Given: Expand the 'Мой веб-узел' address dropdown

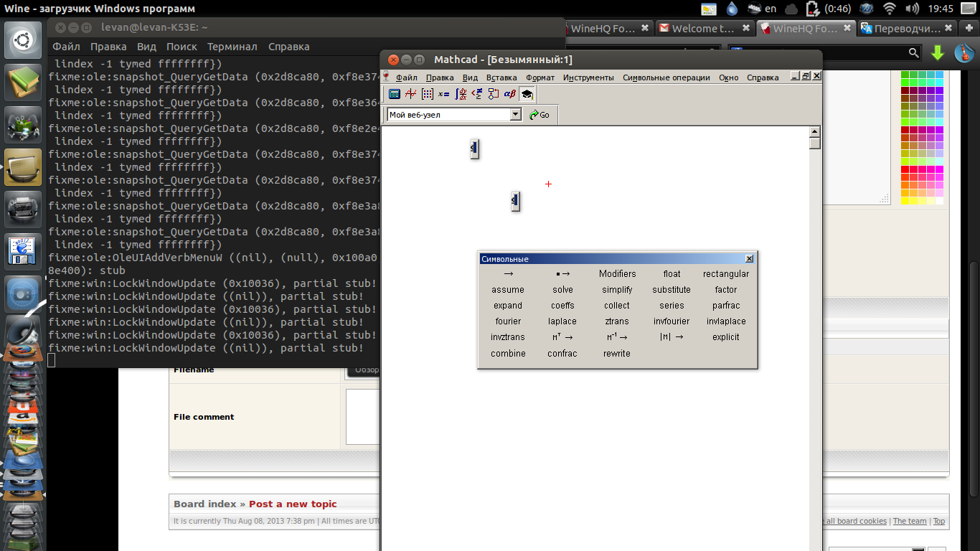Looking at the screenshot, I should click(x=516, y=115).
